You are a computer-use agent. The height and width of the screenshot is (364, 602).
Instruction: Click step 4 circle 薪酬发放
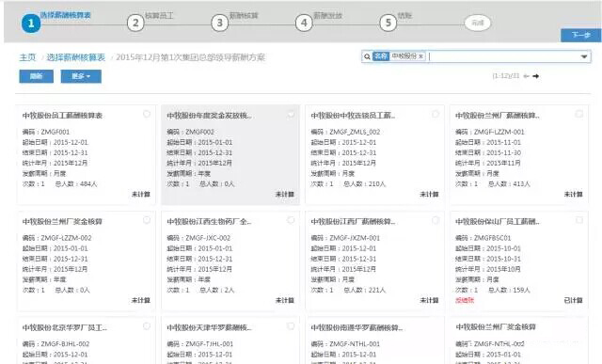pyautogui.click(x=304, y=23)
